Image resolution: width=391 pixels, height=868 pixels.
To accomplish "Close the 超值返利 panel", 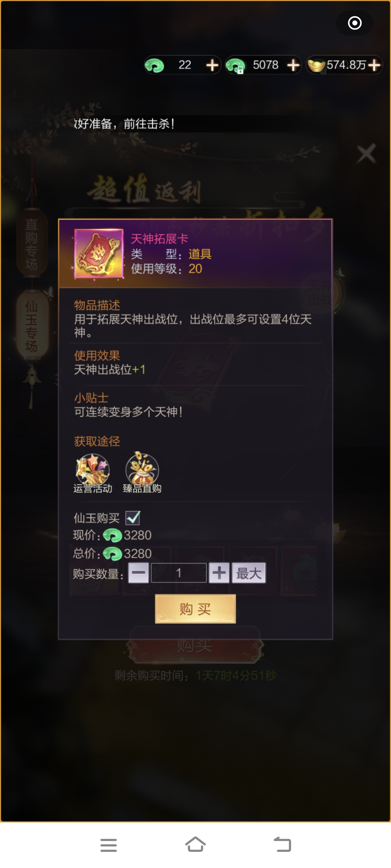I will point(366,154).
